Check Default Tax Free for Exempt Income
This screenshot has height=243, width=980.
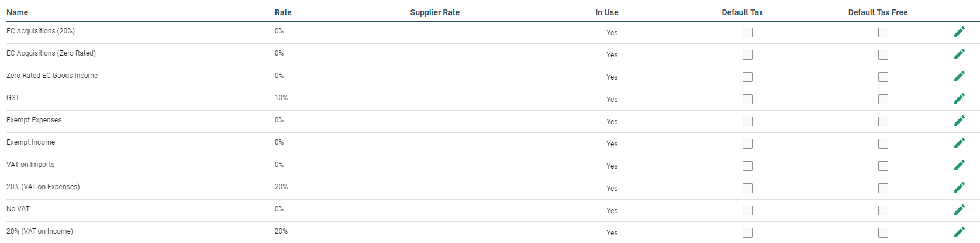point(883,144)
